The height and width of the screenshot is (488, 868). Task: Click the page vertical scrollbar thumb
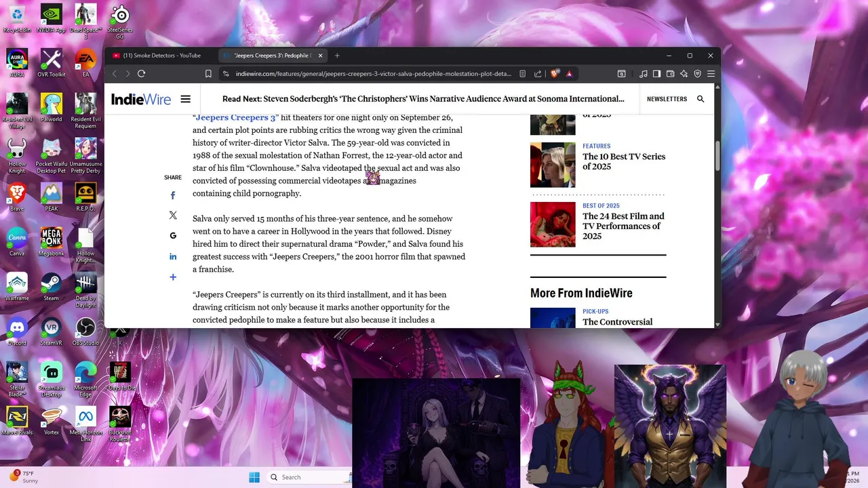[x=717, y=156]
